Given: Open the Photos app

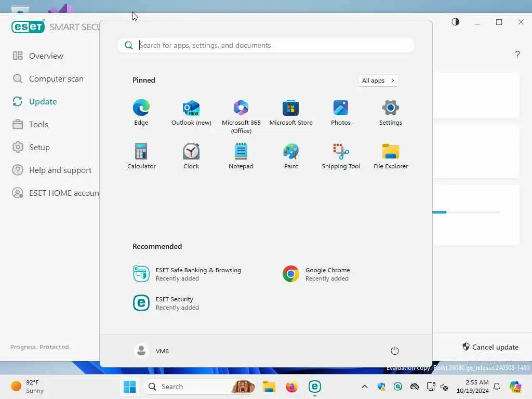Looking at the screenshot, I should (x=341, y=113).
